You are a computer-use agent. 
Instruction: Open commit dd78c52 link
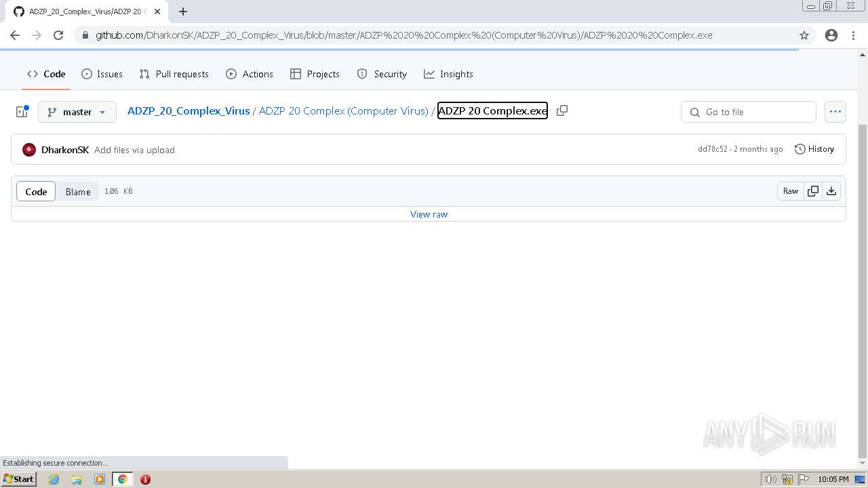tap(713, 149)
